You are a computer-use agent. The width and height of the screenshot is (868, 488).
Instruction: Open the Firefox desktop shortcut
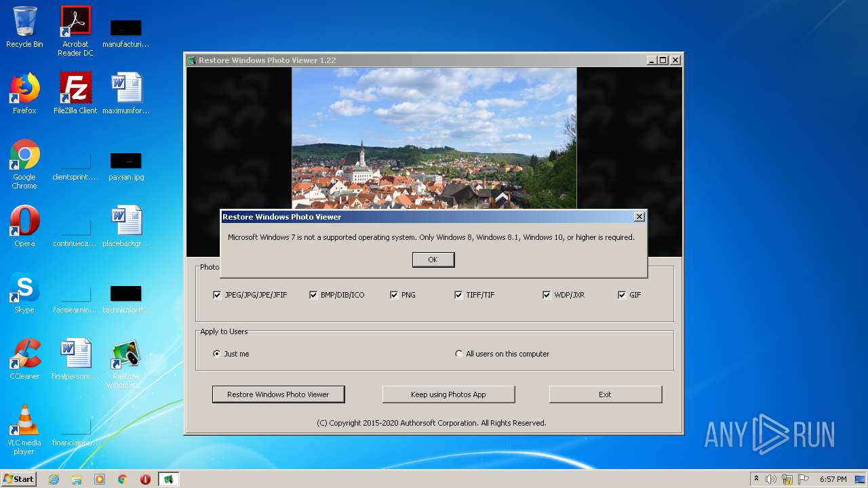tap(24, 94)
